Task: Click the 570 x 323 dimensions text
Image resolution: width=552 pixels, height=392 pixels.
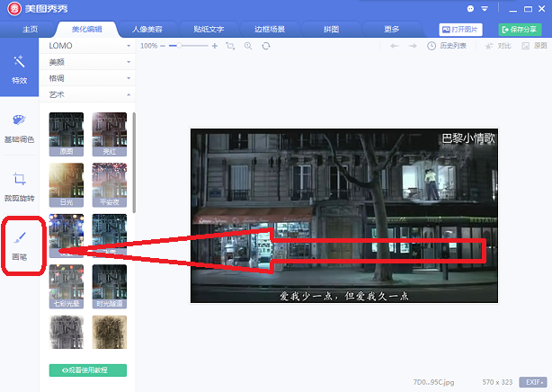Action: pos(497,382)
